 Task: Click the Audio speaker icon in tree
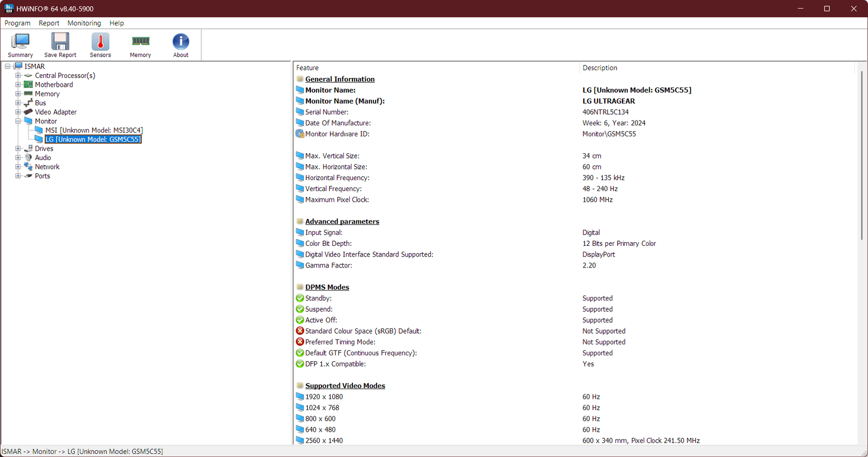coord(28,157)
